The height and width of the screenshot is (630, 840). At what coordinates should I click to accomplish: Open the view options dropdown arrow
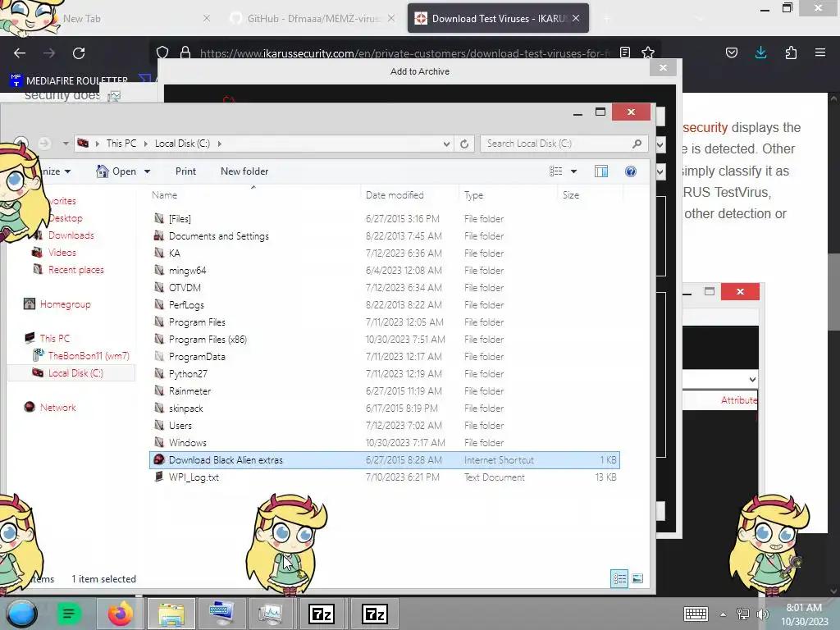[573, 172]
